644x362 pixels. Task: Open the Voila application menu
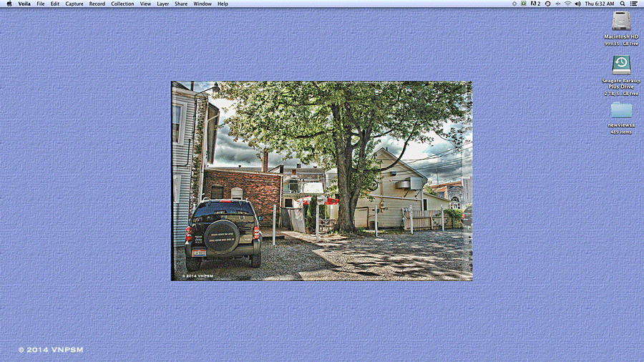coord(24,4)
